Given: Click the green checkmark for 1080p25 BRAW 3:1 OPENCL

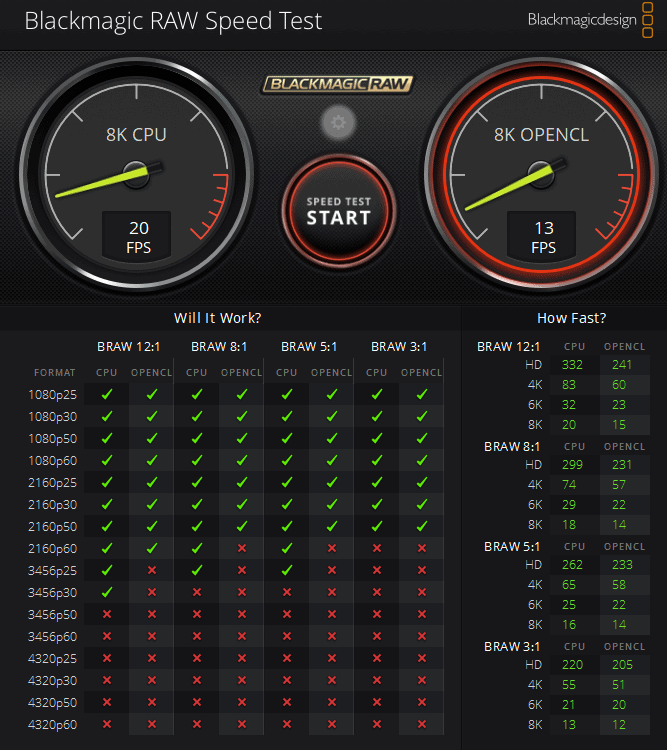Looking at the screenshot, I should point(422,394).
